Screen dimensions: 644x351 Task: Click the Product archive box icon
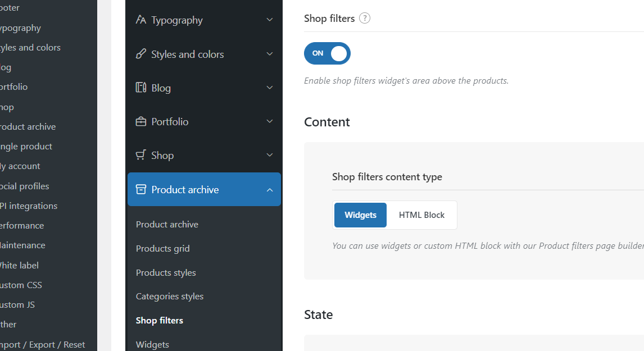[x=141, y=190]
